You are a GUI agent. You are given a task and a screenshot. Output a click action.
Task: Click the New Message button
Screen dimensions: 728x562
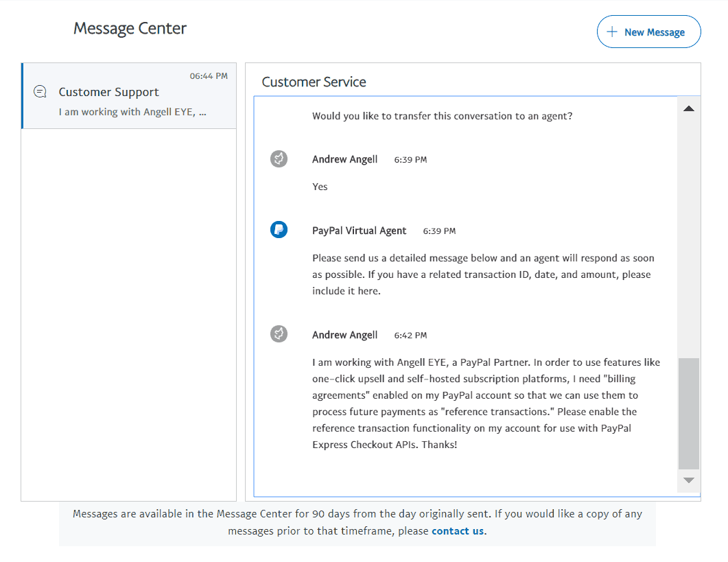point(648,32)
